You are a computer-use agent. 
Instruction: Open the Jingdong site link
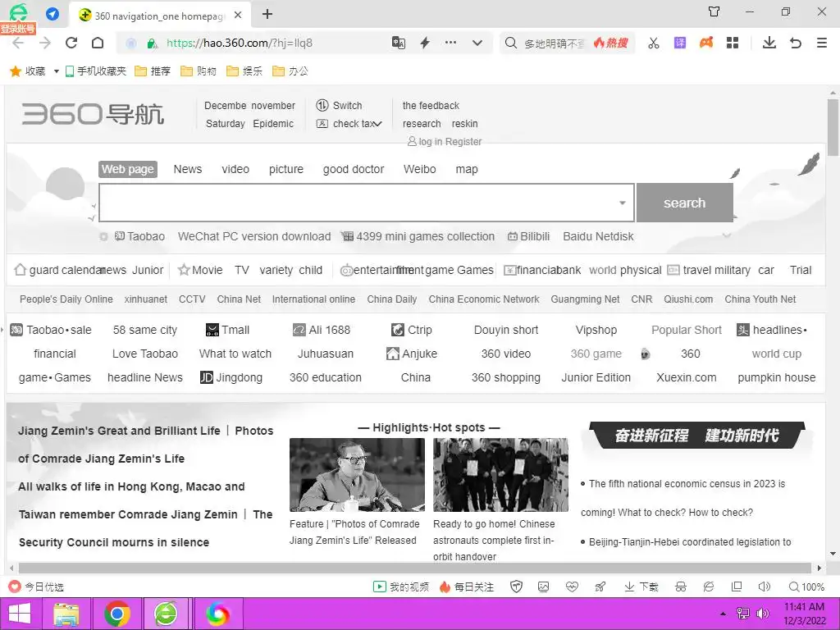point(231,377)
